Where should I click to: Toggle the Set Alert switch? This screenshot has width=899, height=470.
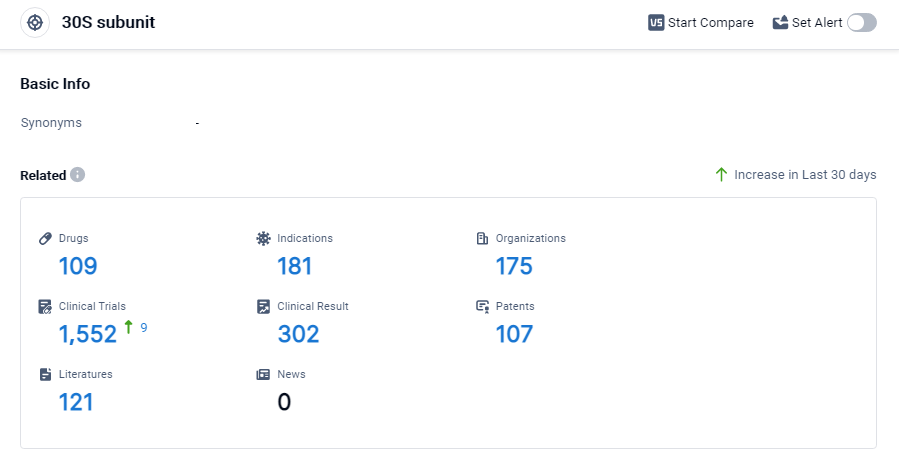tap(861, 23)
